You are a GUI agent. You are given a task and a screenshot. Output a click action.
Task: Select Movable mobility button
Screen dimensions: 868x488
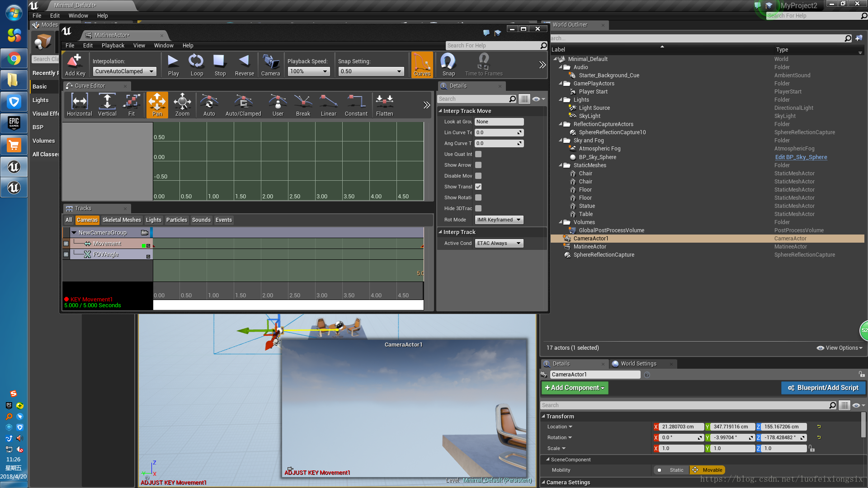707,470
